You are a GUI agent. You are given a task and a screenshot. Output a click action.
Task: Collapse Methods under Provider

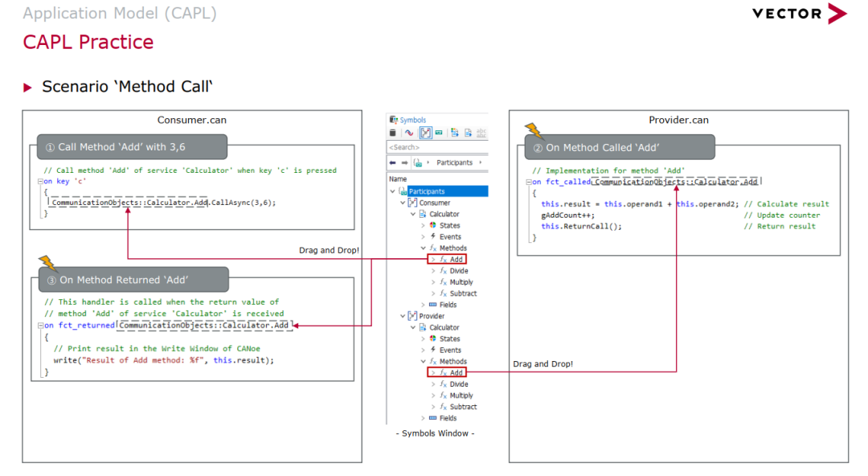tap(423, 361)
